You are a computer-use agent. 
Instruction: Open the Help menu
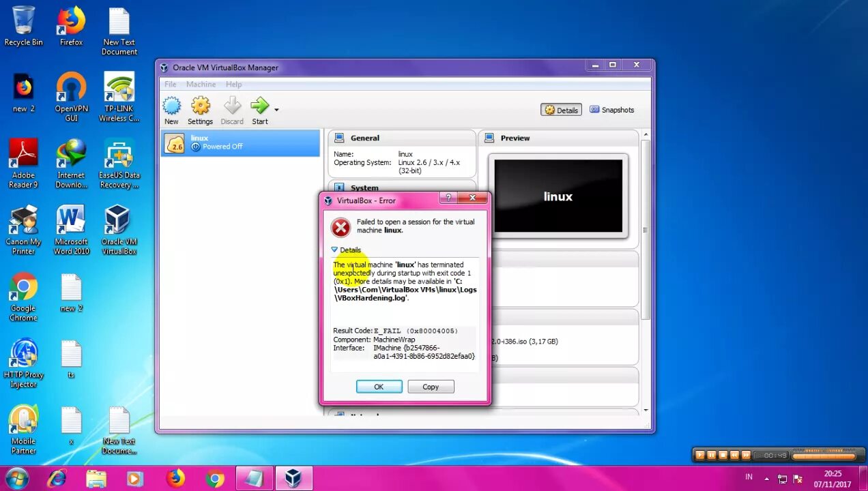tap(233, 84)
